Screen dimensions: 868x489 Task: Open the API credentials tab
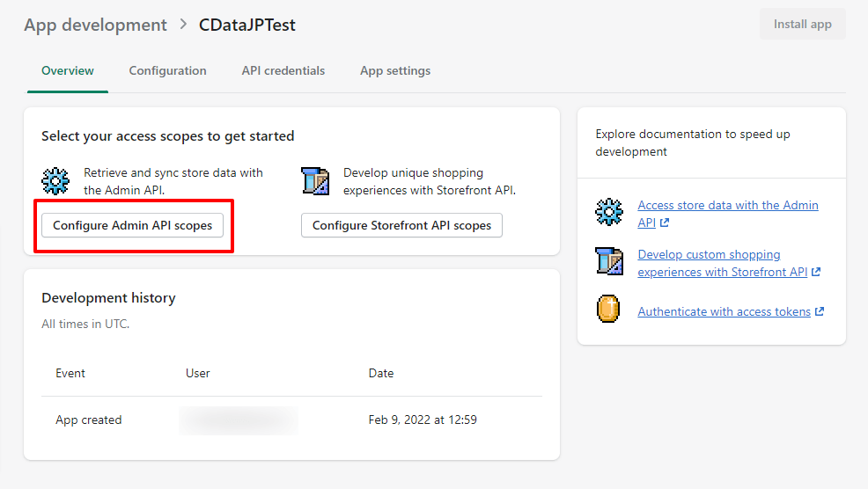283,70
